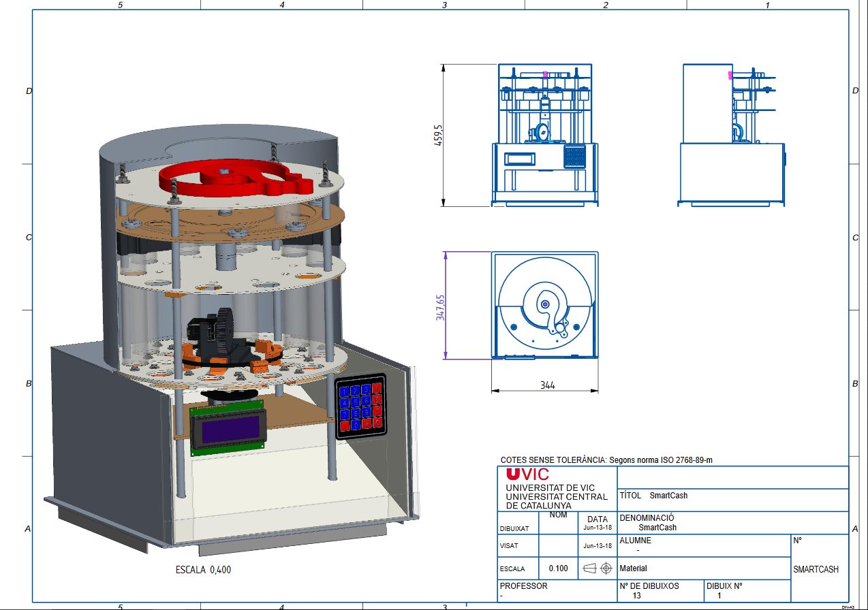Viewport: 868px width, 610px height.
Task: Click the SMARTCASH drawing number text
Action: (816, 569)
